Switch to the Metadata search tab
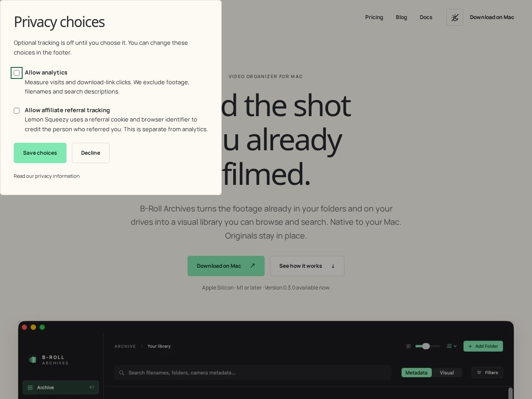 416,373
